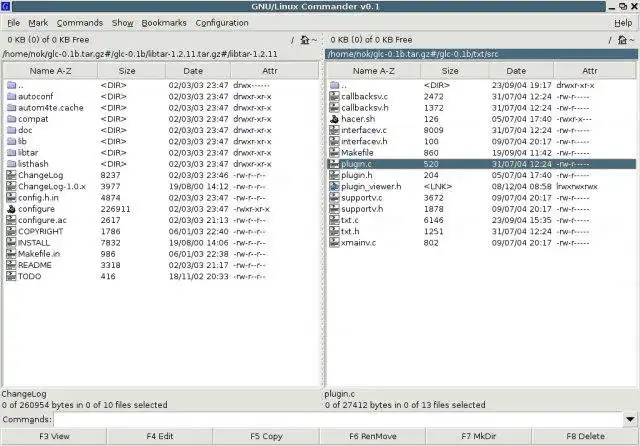This screenshot has height=446, width=640.
Task: Select the autom4te.cache folder icon
Action: tap(11, 108)
